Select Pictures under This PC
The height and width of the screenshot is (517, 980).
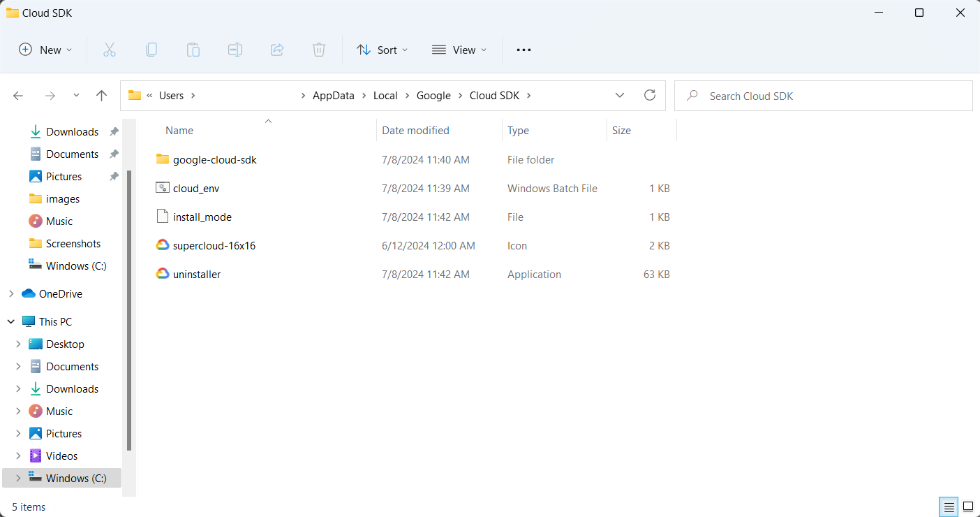(64, 433)
